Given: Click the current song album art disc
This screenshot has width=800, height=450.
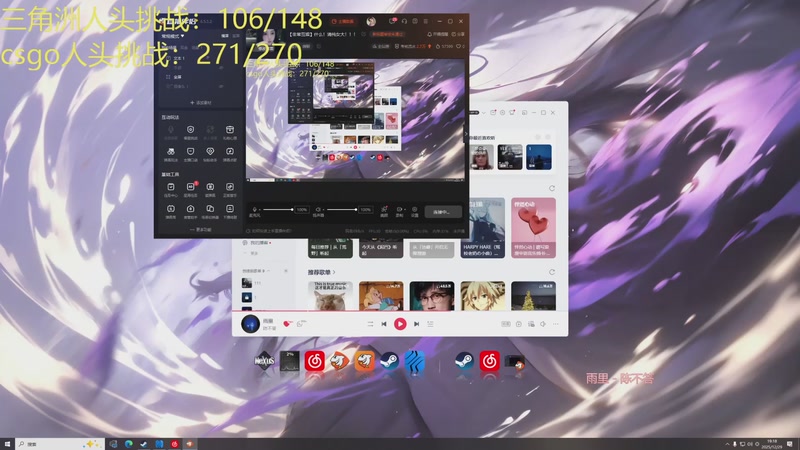Looking at the screenshot, I should [x=251, y=324].
